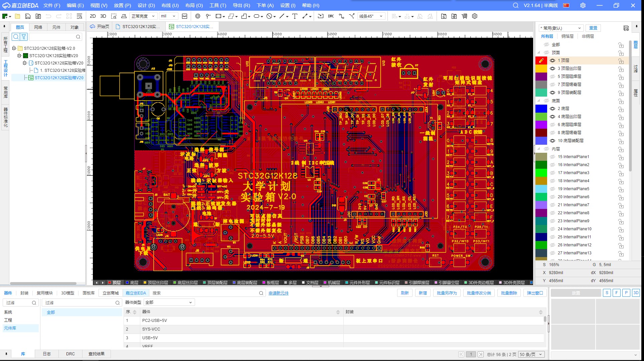Toggle visibility of 全部 layers

546,44
